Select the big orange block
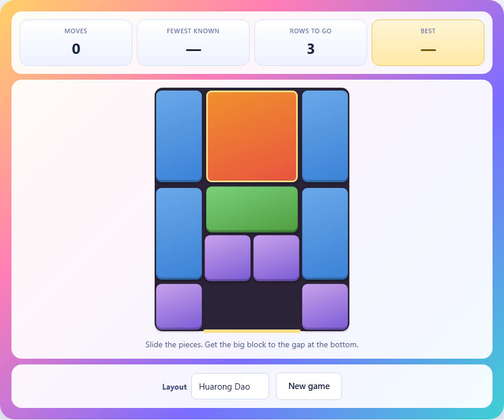The width and height of the screenshot is (504, 420). click(252, 136)
